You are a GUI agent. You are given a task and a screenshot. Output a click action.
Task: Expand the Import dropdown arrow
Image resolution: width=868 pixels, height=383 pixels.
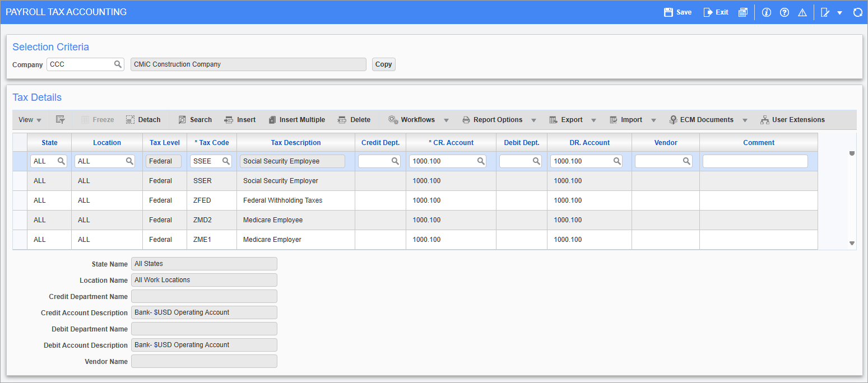coord(653,120)
